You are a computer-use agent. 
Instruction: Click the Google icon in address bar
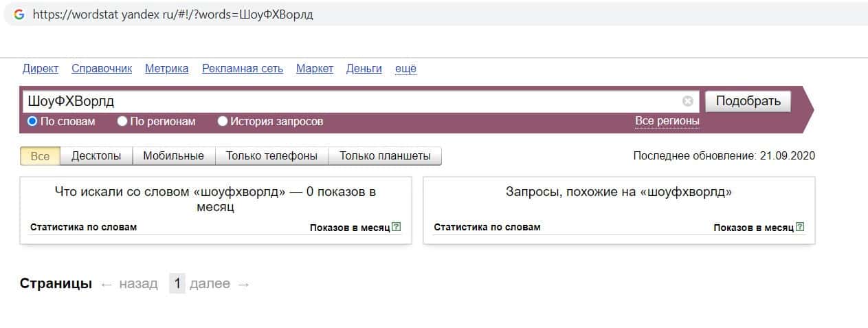click(x=19, y=14)
